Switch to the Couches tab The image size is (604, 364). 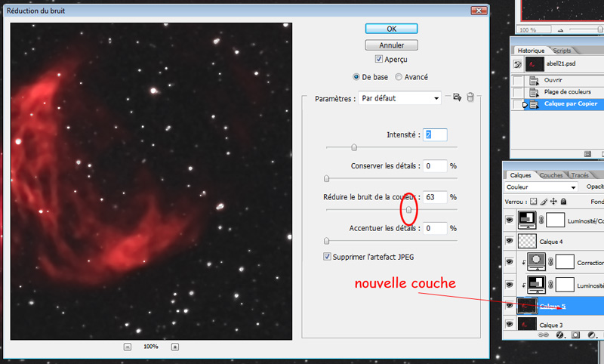(x=551, y=175)
